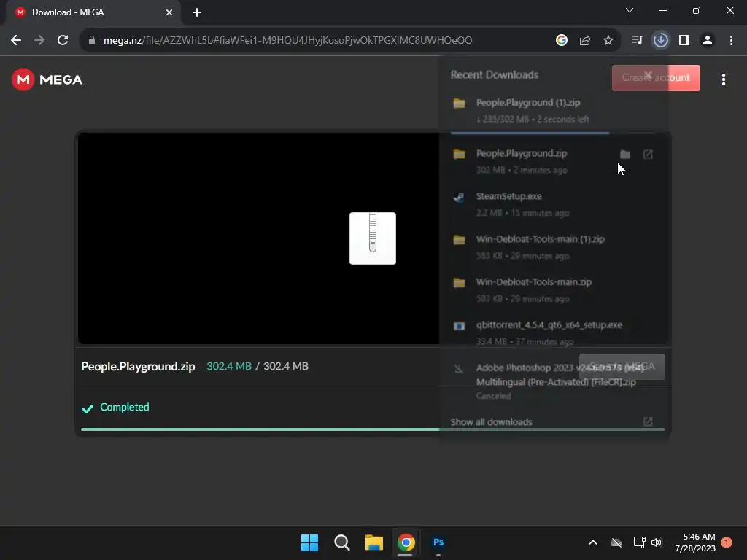Reload the MEGA page

click(63, 41)
